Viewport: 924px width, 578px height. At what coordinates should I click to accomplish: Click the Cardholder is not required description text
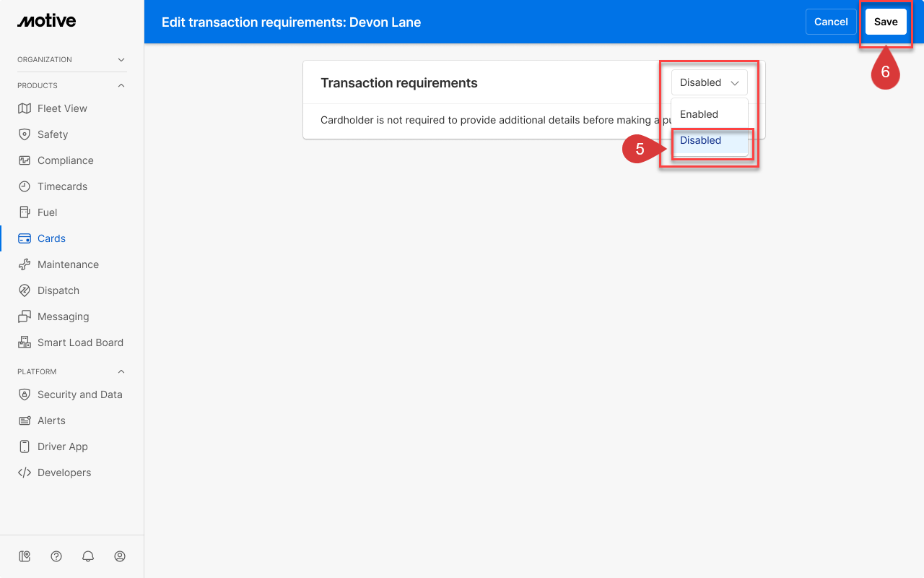[x=494, y=120]
